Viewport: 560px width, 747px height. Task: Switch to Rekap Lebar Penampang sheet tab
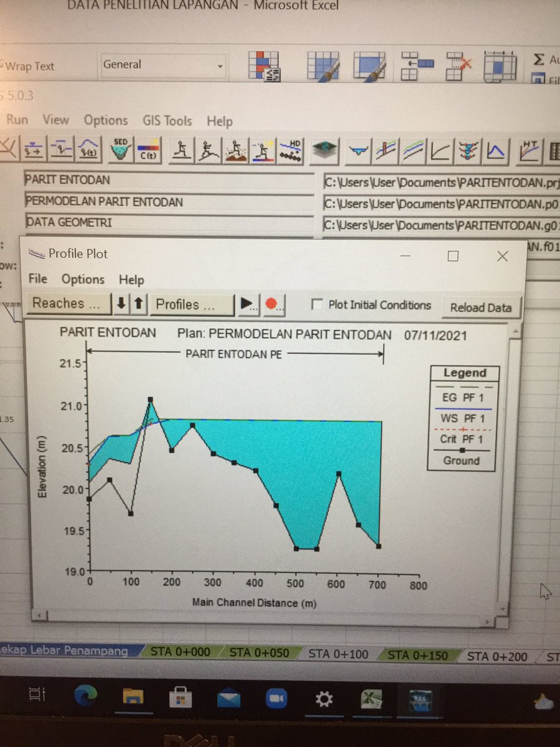65,651
